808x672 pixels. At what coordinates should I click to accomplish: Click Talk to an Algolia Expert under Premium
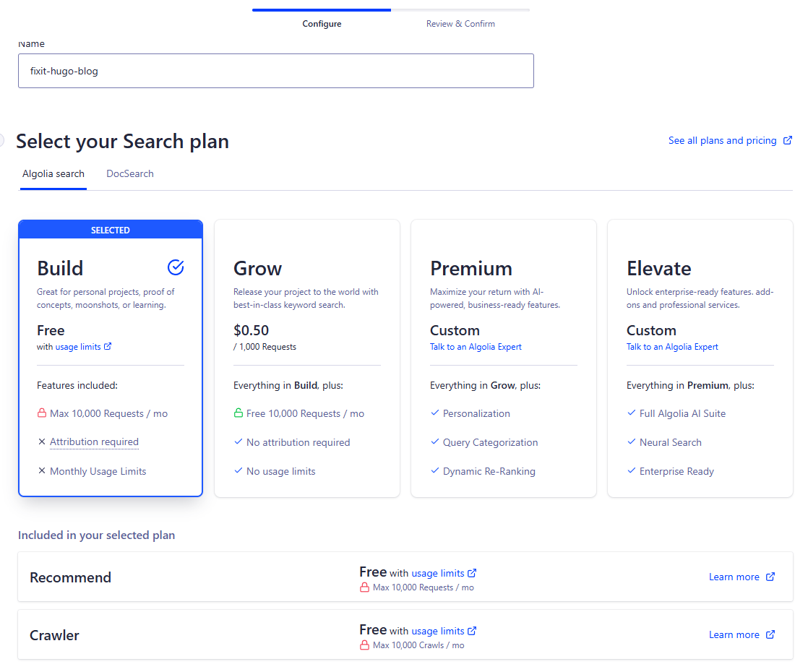(x=476, y=347)
